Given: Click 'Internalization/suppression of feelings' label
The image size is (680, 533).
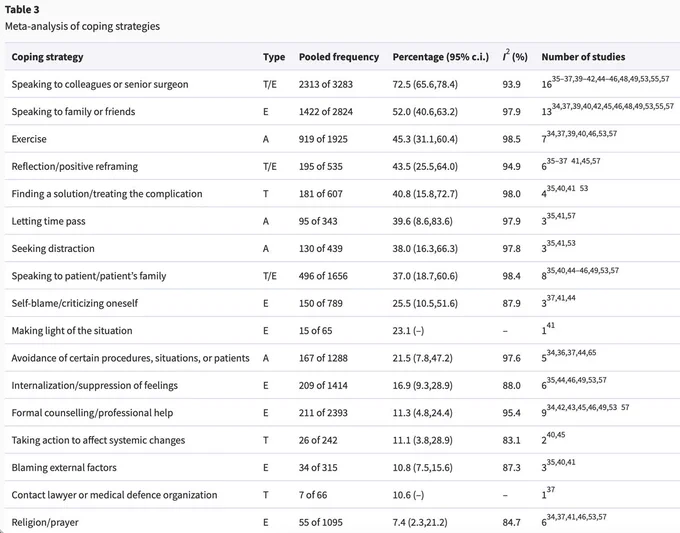Looking at the screenshot, I should pyautogui.click(x=95, y=386).
